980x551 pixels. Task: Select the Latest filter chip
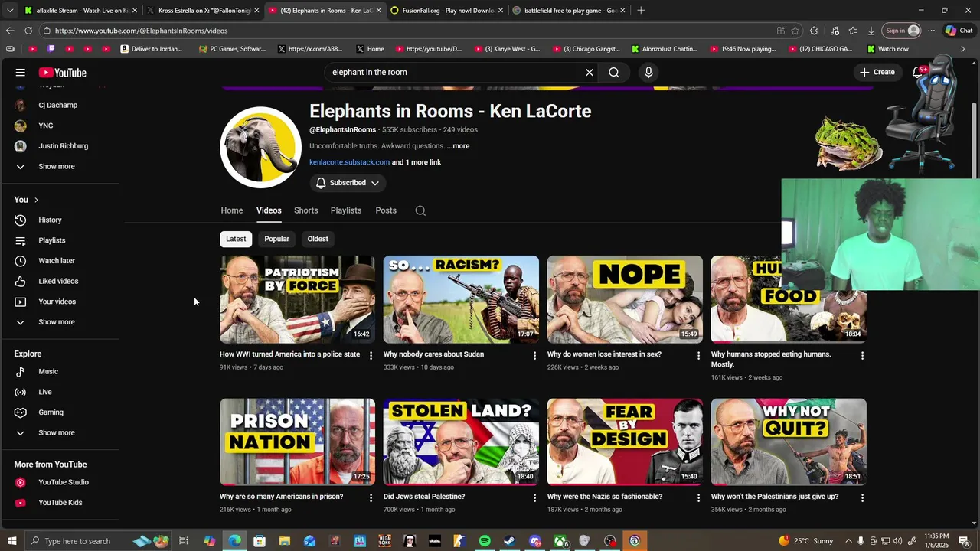click(x=236, y=239)
